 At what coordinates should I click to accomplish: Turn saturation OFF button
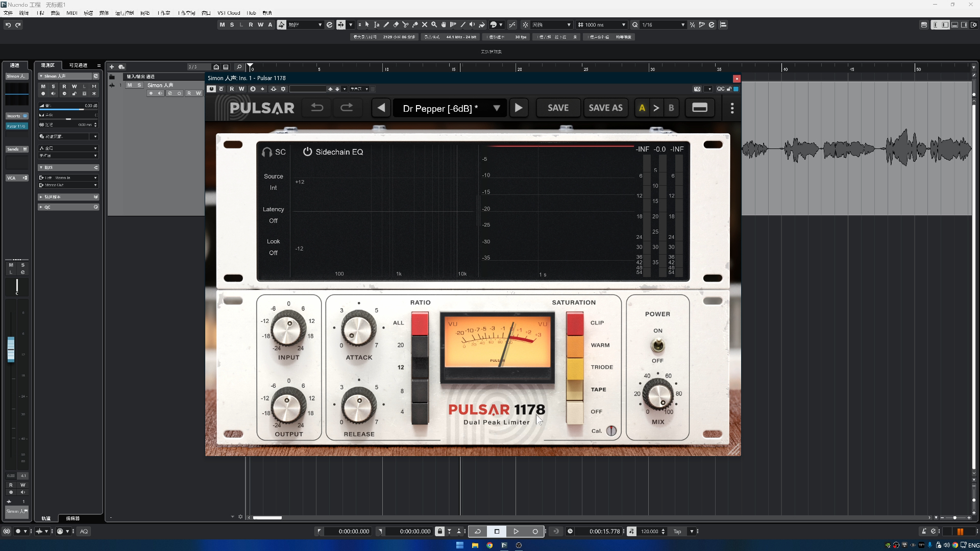[x=575, y=412]
